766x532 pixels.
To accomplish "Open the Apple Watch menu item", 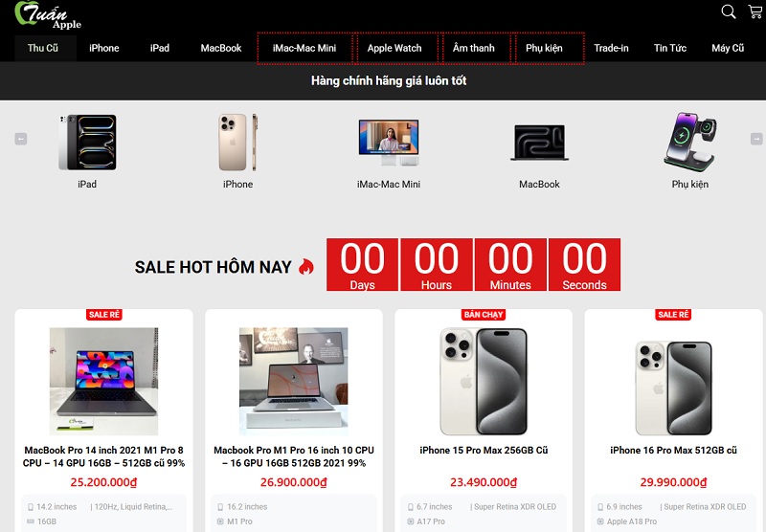I will point(394,48).
